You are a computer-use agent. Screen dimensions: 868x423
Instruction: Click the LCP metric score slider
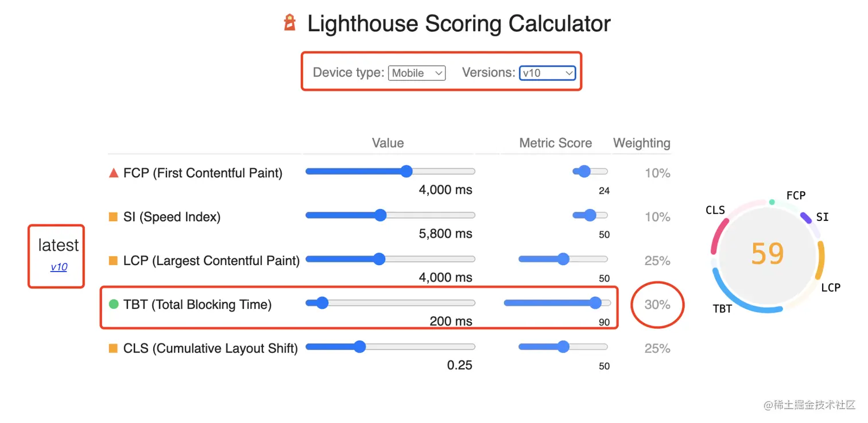point(563,259)
